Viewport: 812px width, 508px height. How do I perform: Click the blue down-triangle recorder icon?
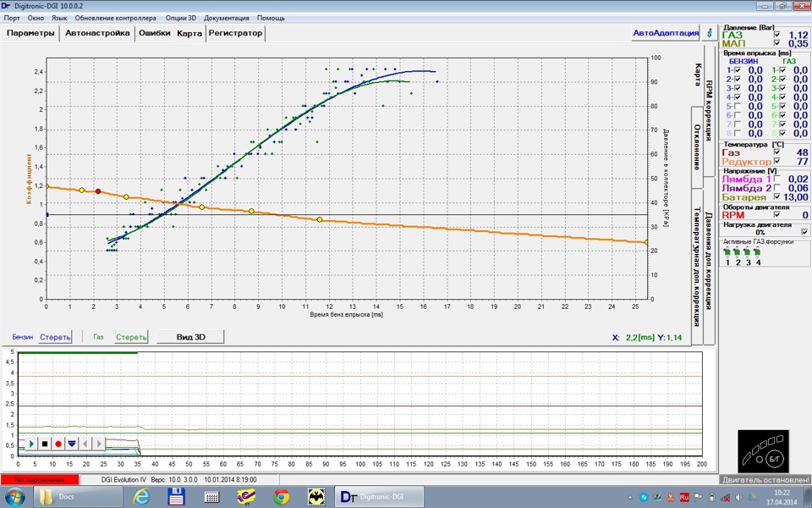[72, 444]
